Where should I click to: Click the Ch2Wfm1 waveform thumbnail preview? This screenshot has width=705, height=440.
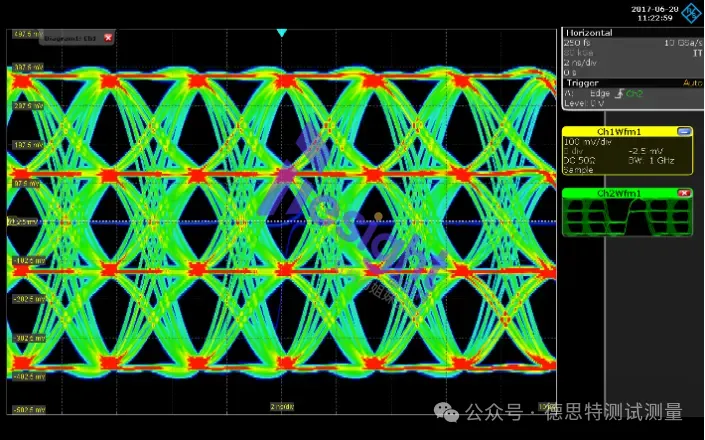tap(627, 217)
